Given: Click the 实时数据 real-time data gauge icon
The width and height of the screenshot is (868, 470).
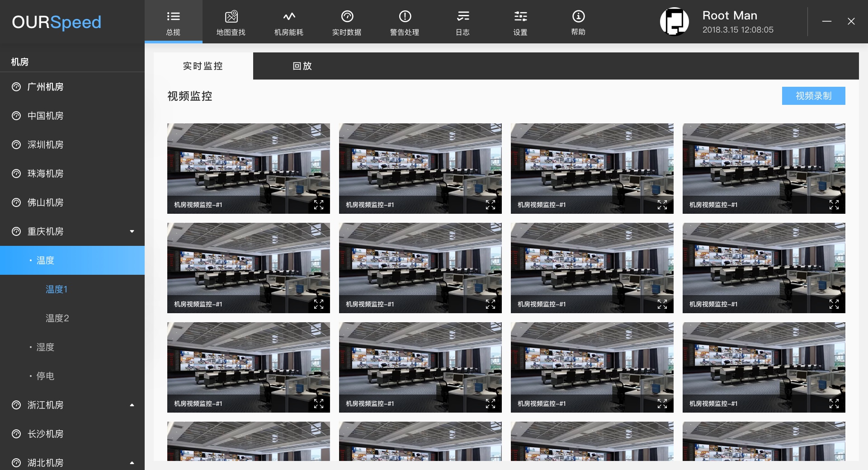Looking at the screenshot, I should click(x=347, y=17).
